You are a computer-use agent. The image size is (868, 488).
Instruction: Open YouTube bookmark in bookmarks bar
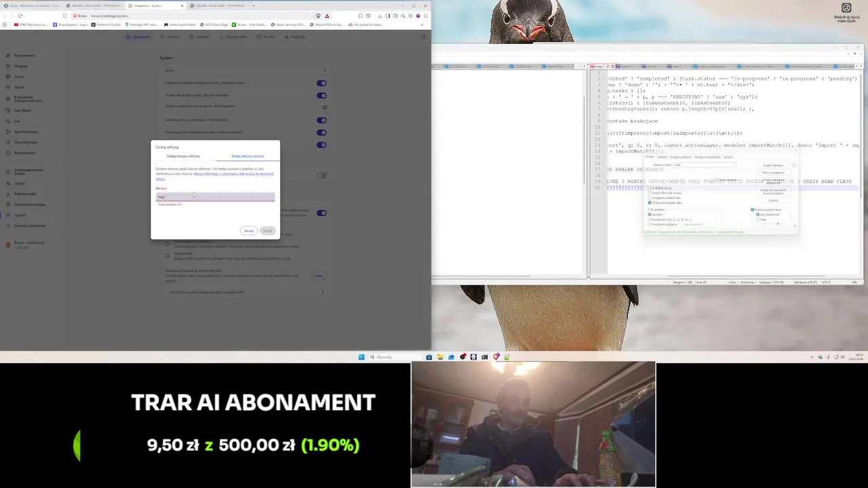pyautogui.click(x=31, y=24)
